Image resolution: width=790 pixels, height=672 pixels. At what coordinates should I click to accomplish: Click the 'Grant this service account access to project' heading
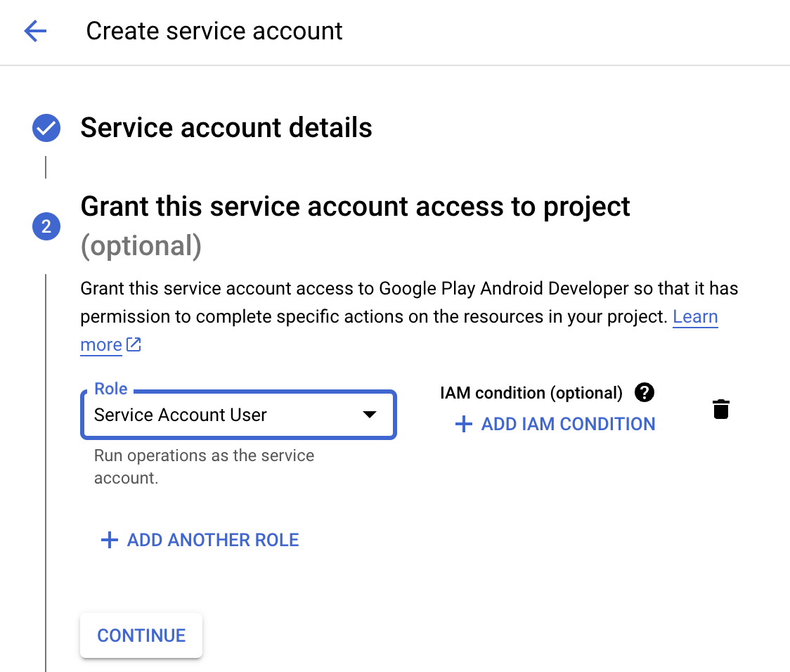355,207
